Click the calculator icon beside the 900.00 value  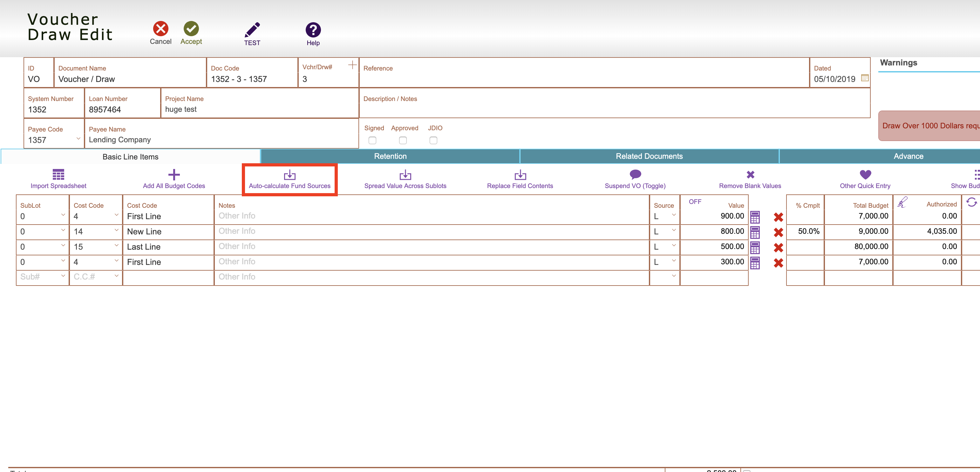(755, 217)
